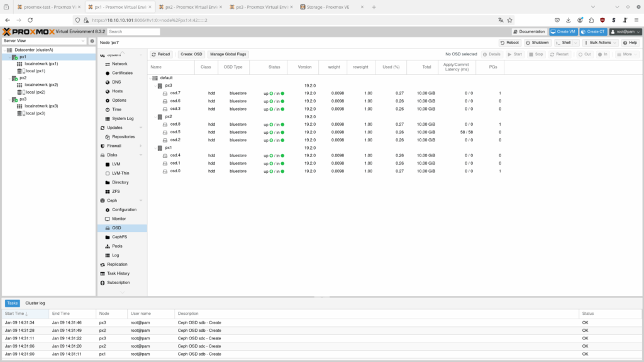This screenshot has height=362, width=644.
Task: Click the Create CT button
Action: [593, 31]
